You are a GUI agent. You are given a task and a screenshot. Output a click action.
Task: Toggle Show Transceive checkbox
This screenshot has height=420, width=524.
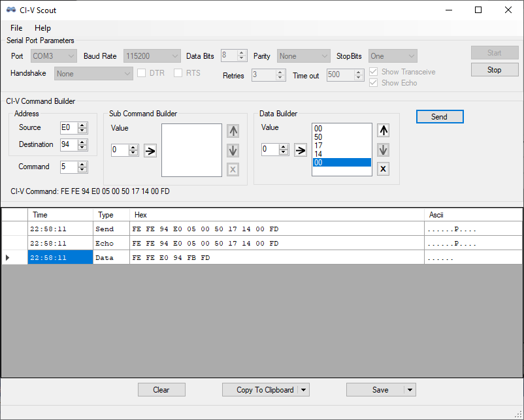[373, 72]
